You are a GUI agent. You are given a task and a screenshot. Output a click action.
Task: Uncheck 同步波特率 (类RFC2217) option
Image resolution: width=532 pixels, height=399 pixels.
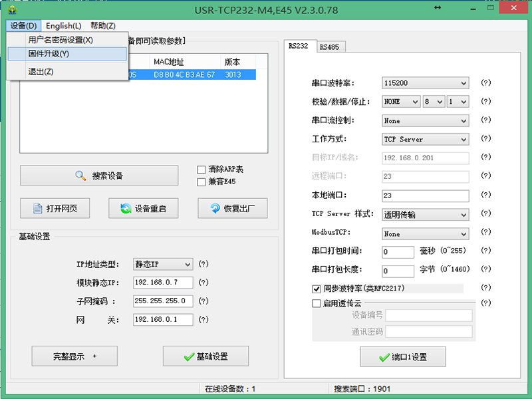tap(317, 289)
